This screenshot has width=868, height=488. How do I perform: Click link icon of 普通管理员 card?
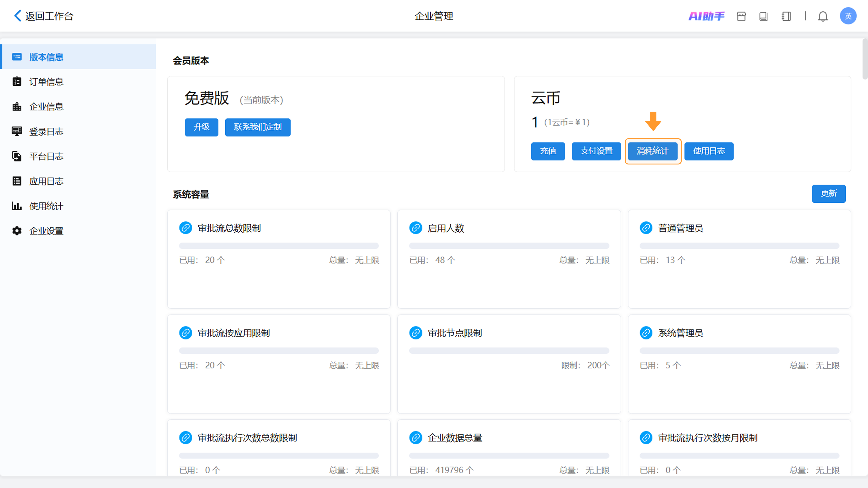646,228
